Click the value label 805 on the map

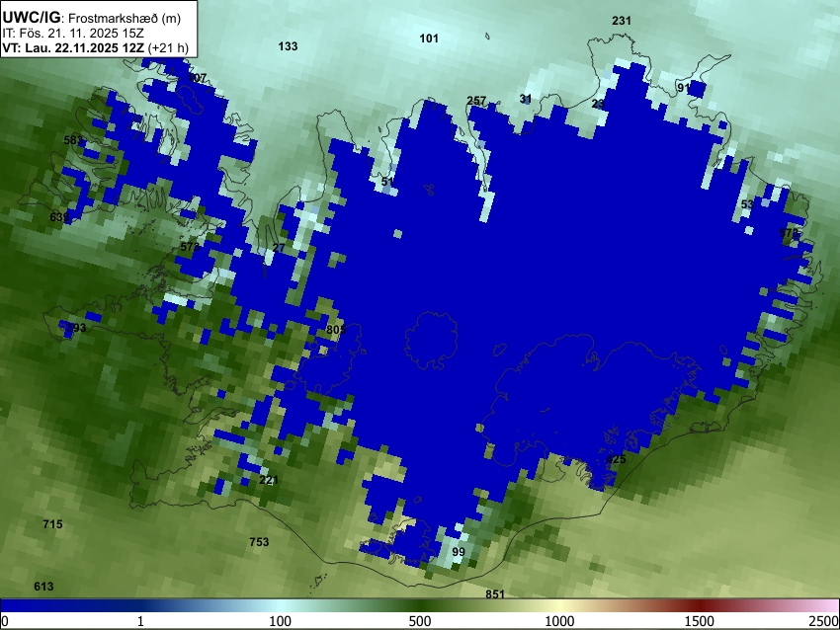tap(336, 330)
